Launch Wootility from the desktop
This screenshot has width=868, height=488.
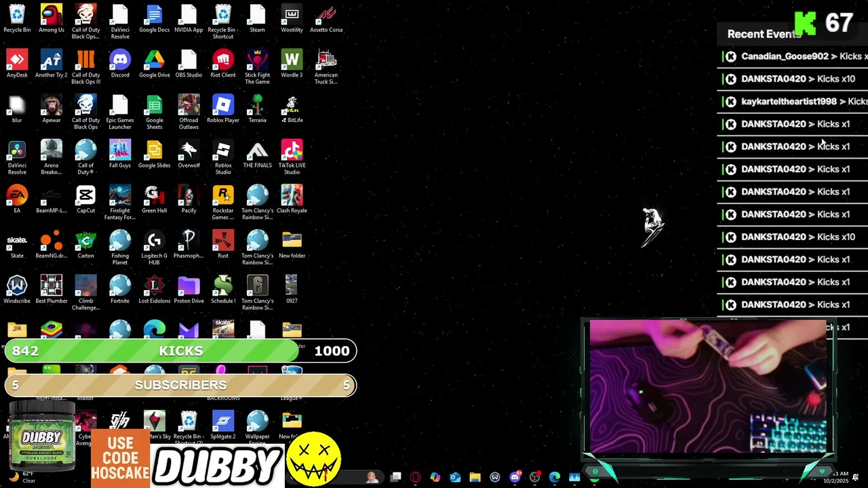click(292, 19)
